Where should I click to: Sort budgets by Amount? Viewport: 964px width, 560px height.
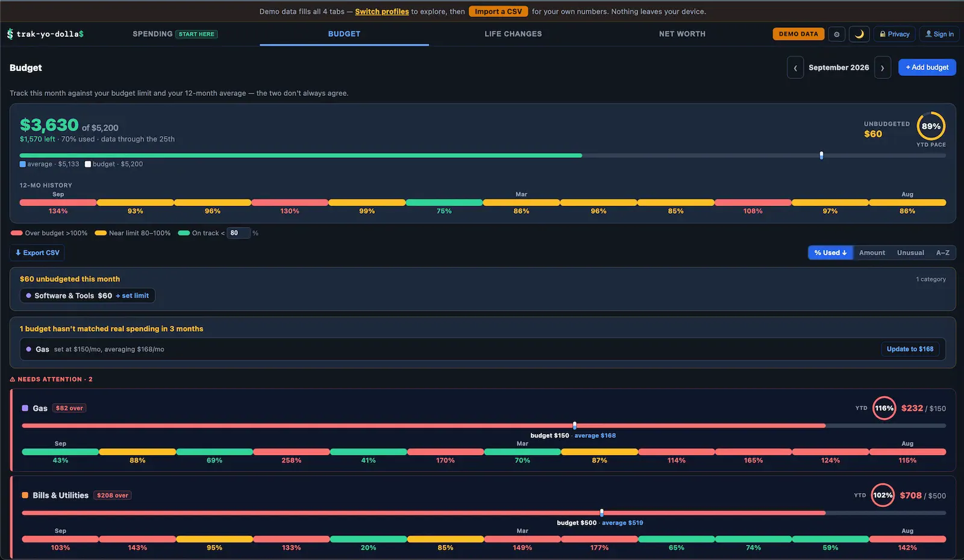click(x=872, y=253)
